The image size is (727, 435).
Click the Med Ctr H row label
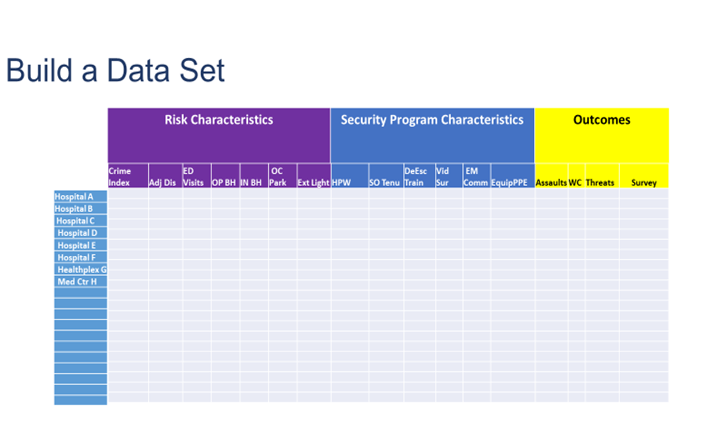81,281
